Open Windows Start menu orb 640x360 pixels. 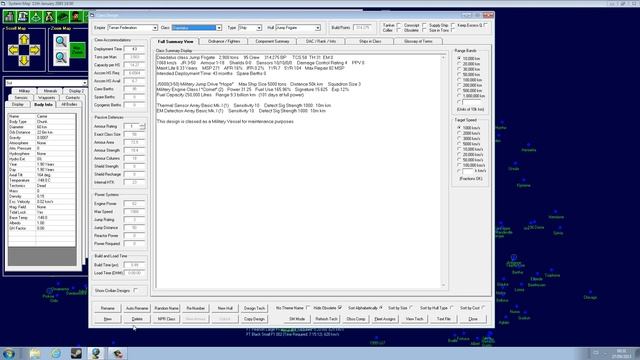[x=9, y=353]
